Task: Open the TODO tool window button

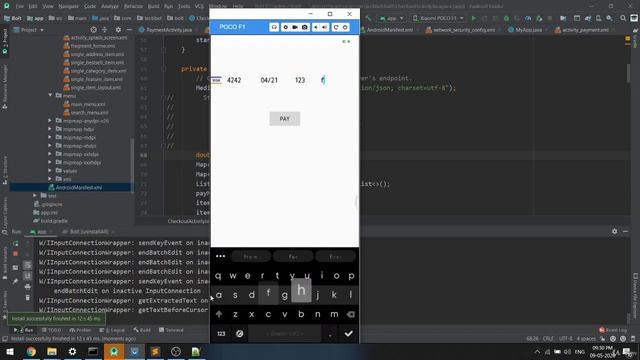Action: 51,330
